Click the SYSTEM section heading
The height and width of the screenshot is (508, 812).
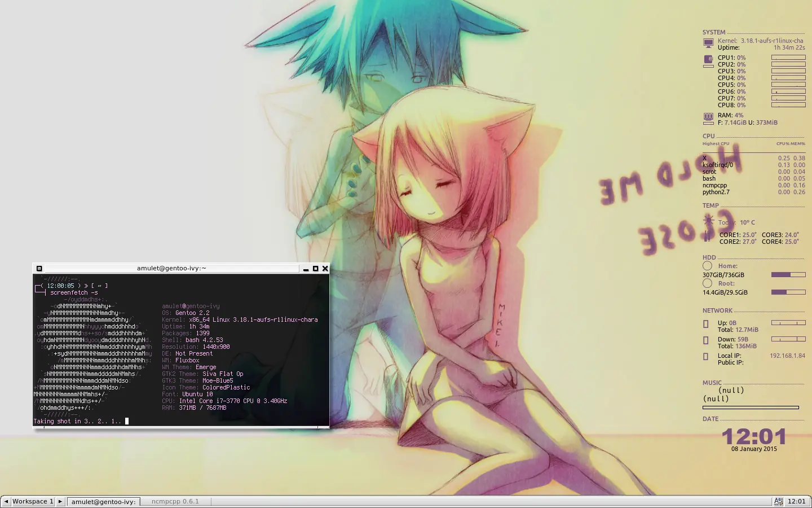714,32
